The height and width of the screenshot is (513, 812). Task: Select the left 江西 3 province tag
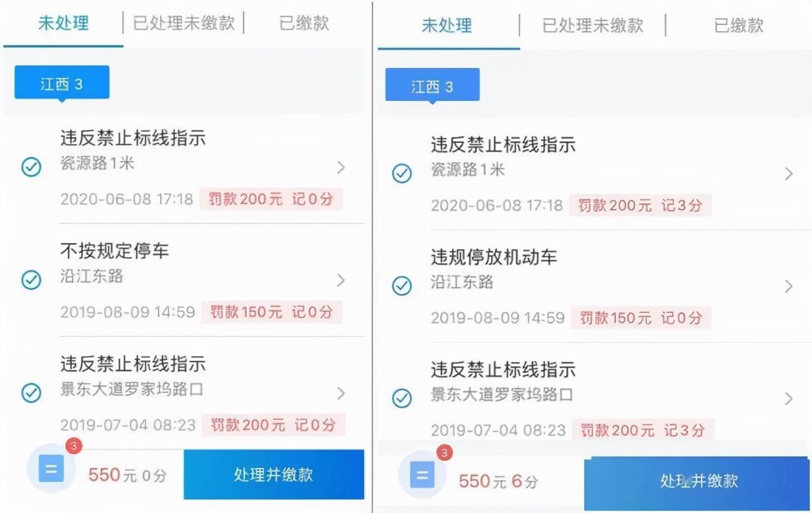click(62, 84)
